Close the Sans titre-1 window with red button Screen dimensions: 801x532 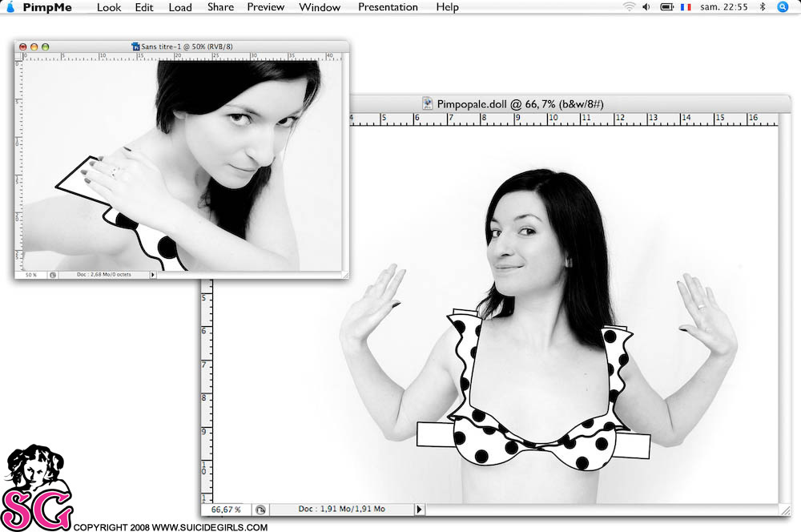pyautogui.click(x=23, y=46)
